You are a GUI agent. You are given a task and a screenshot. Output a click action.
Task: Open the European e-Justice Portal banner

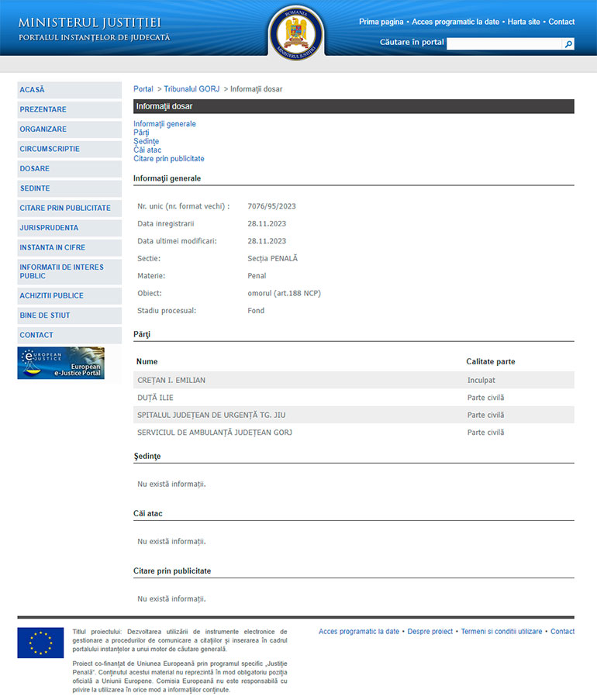60,363
